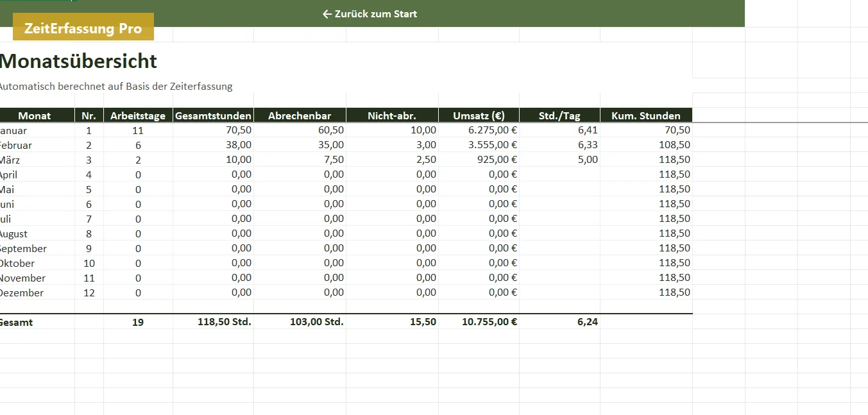868x415 pixels.
Task: Select the August row number 8
Action: (x=89, y=233)
